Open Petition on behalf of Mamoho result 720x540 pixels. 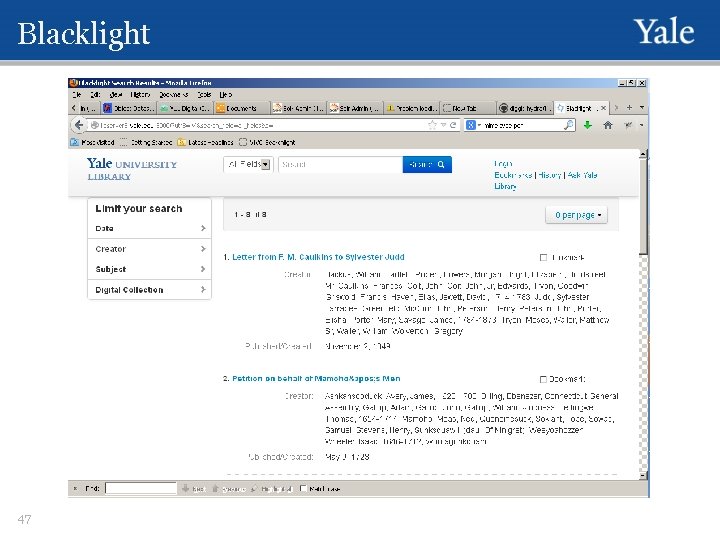click(x=316, y=379)
